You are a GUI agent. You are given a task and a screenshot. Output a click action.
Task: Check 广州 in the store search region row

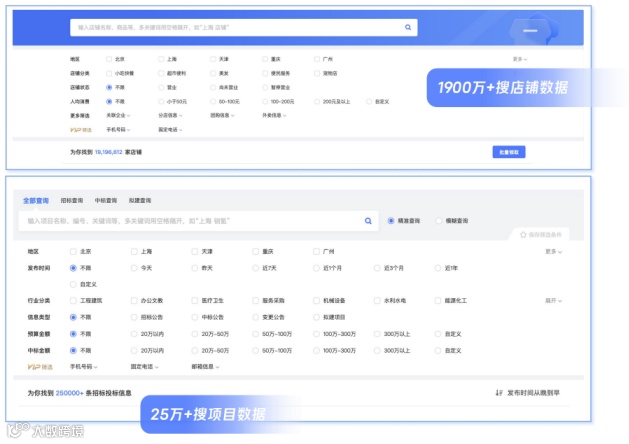pos(317,59)
